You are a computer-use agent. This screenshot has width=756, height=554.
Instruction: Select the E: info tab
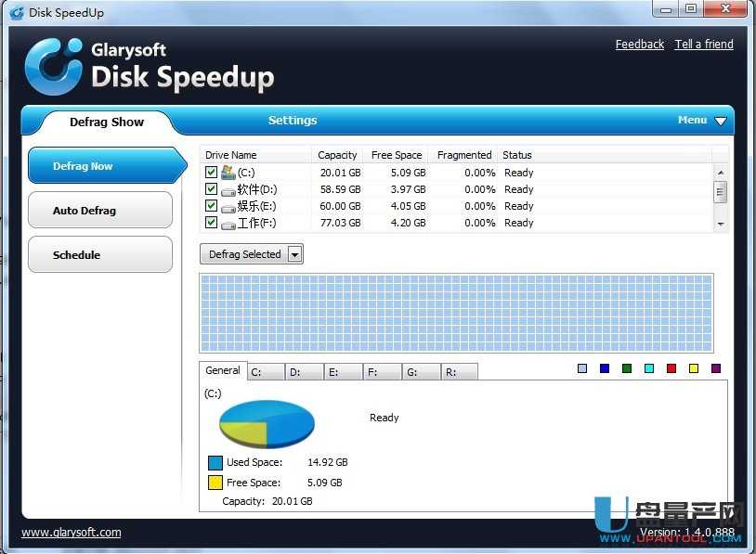tap(344, 372)
